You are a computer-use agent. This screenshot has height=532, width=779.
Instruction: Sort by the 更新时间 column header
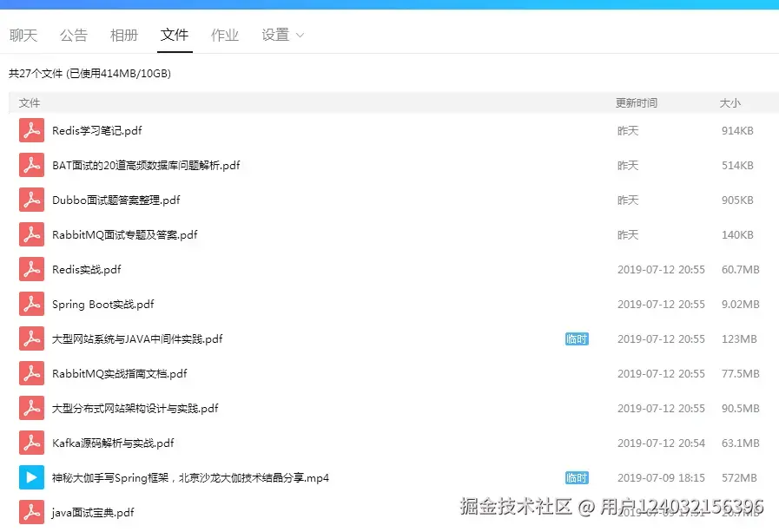coord(637,102)
